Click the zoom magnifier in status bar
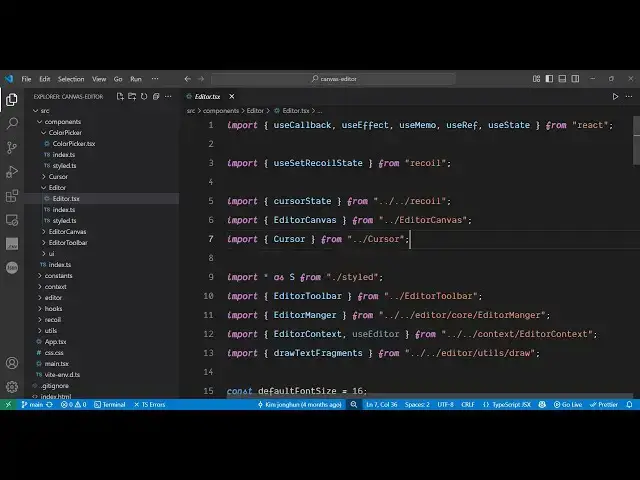Image resolution: width=640 pixels, height=480 pixels. 353,404
